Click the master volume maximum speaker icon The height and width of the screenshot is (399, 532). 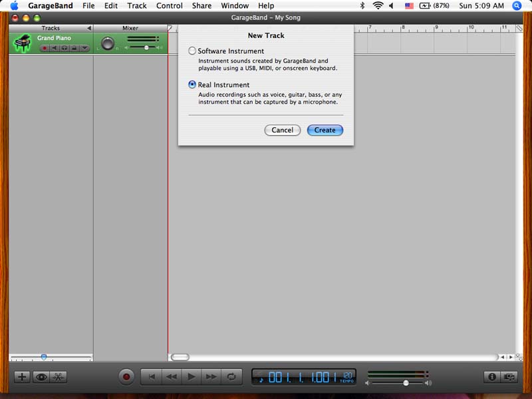pyautogui.click(x=428, y=383)
